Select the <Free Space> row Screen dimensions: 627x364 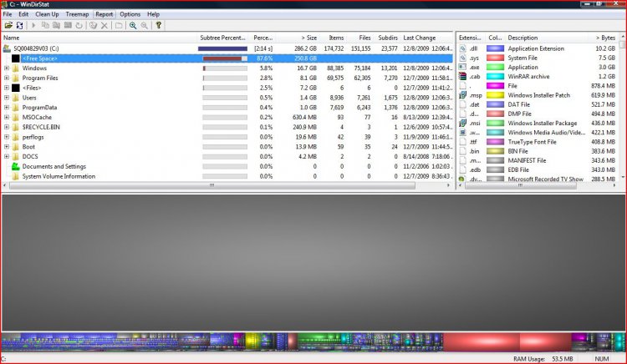click(227, 58)
